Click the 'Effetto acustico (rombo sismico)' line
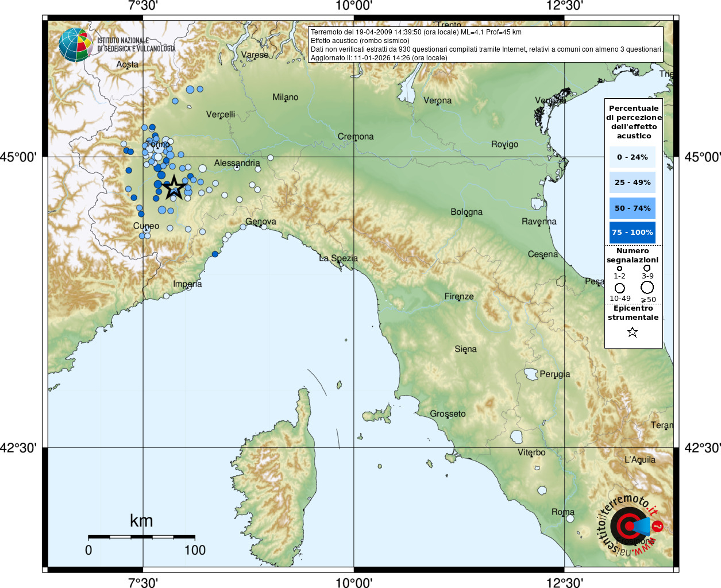Viewport: 721px width, 588px height. pos(360,41)
